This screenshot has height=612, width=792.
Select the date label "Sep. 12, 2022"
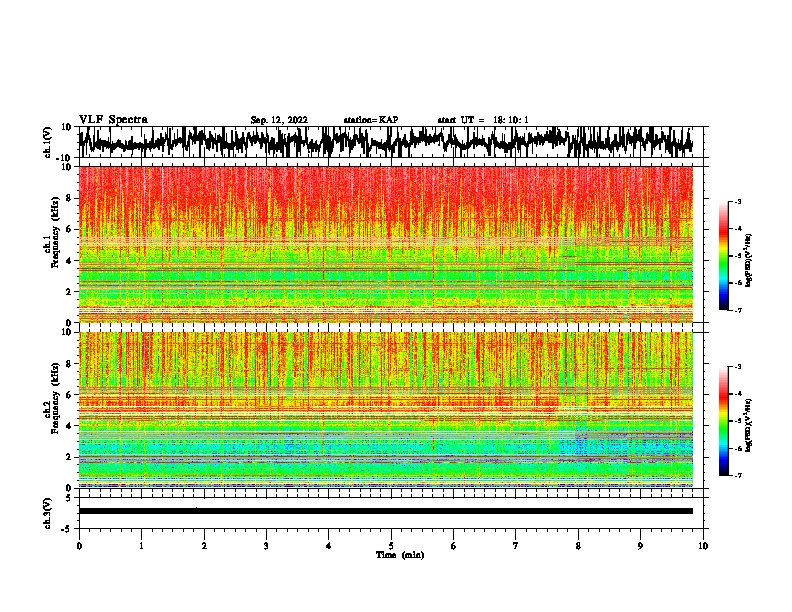(x=279, y=120)
